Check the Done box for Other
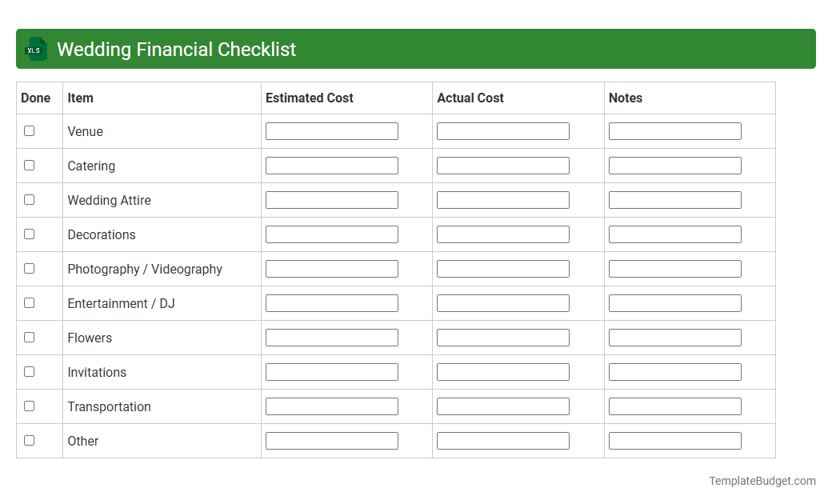832x504 pixels. (x=29, y=440)
